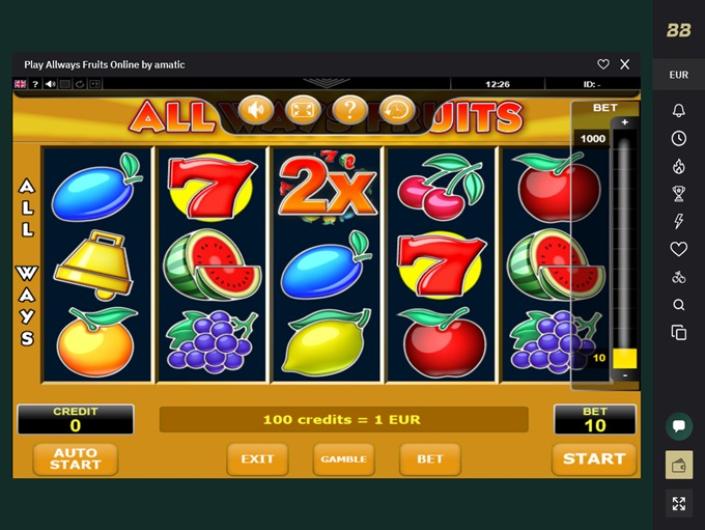Toggle fullscreen with the orange expand button

303,109
